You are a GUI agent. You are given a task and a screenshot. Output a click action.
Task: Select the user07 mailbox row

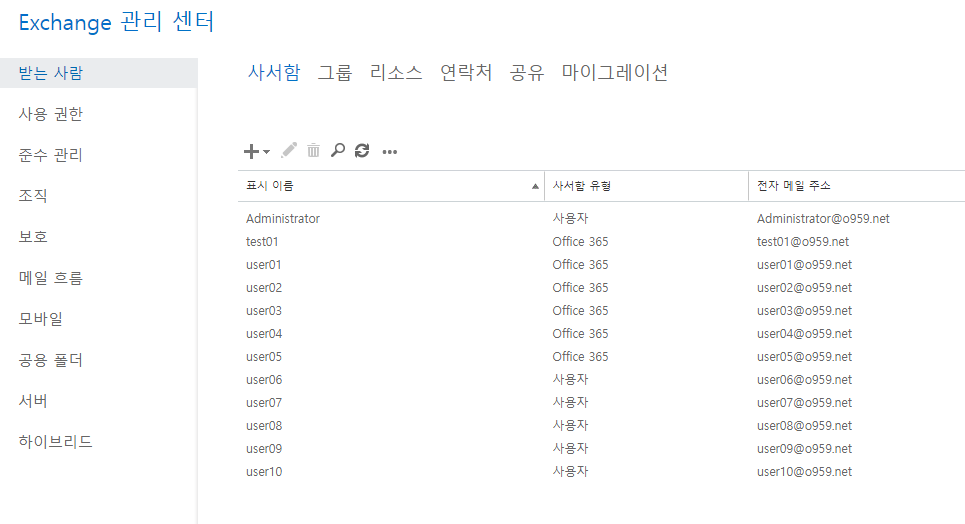click(601, 403)
